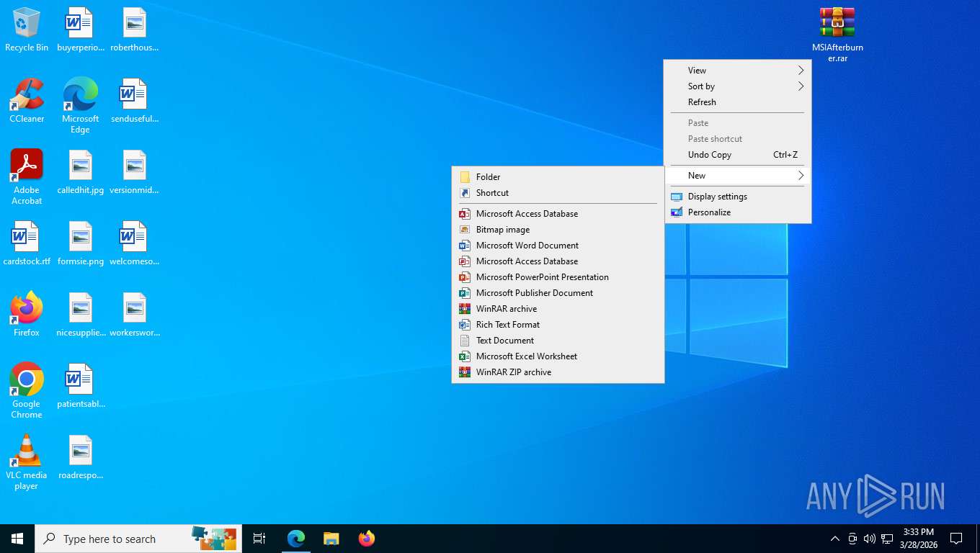980x553 pixels.
Task: Open the notification center icon
Action: tap(956, 539)
